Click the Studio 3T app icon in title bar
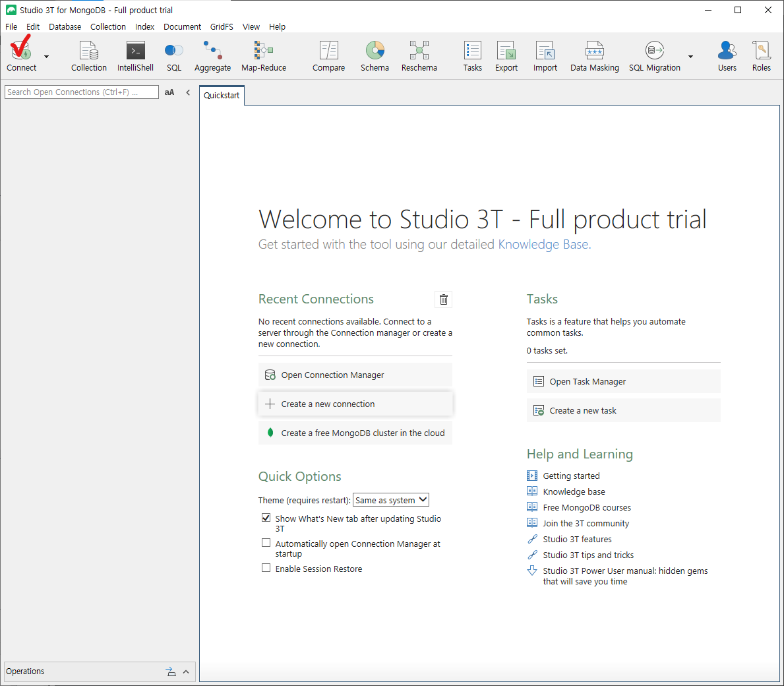Screen dimensions: 784x686 coord(11,10)
